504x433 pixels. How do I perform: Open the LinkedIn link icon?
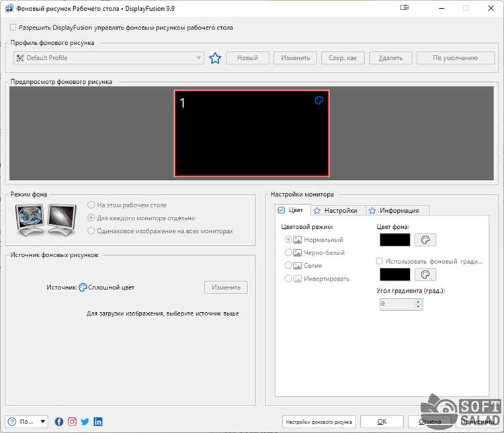pyautogui.click(x=98, y=422)
